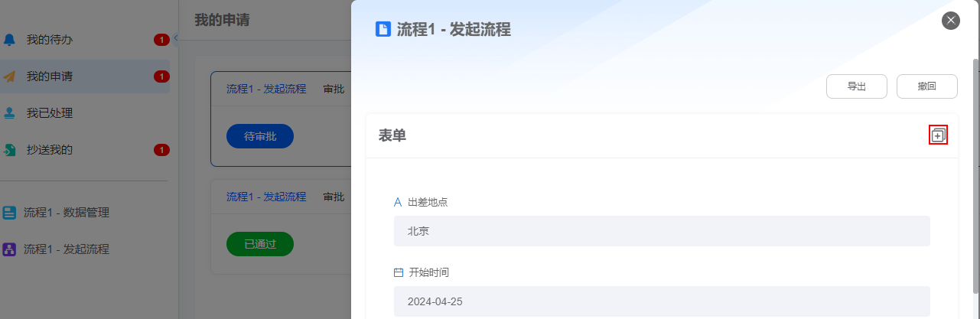980x319 pixels.
Task: Click 审批 text in 已通过 card
Action: coord(334,197)
